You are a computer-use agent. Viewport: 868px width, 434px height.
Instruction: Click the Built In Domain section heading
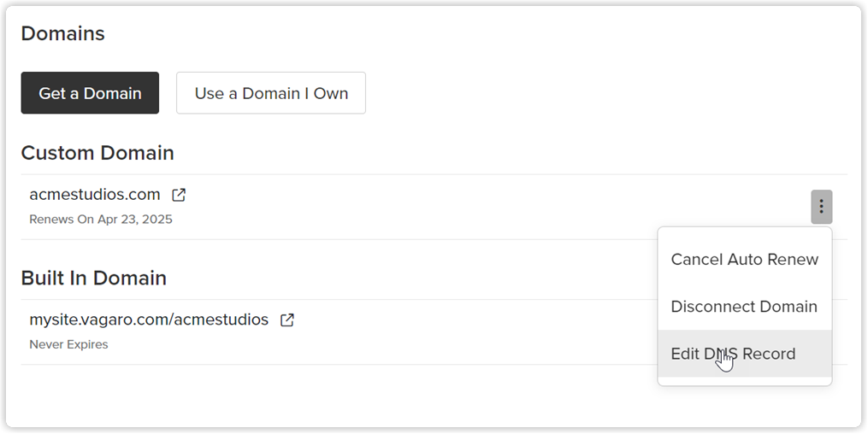(93, 278)
